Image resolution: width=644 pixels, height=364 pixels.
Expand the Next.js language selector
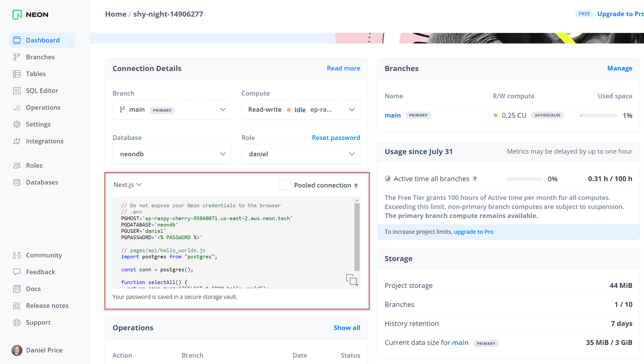click(127, 185)
